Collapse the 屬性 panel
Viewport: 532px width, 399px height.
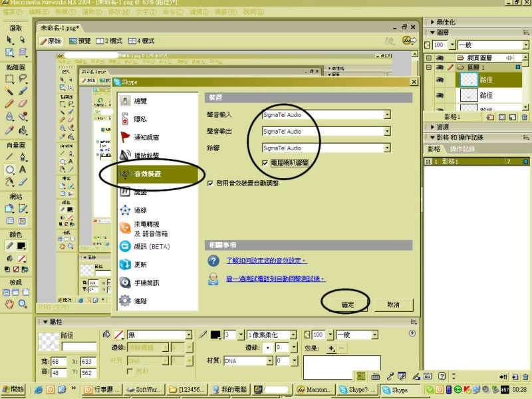click(x=45, y=322)
